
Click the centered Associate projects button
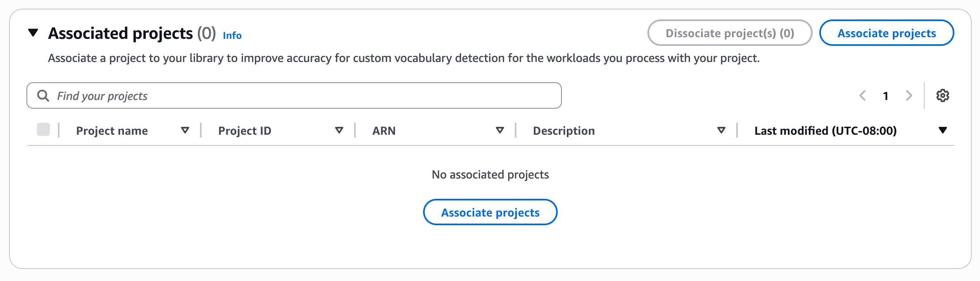490,212
